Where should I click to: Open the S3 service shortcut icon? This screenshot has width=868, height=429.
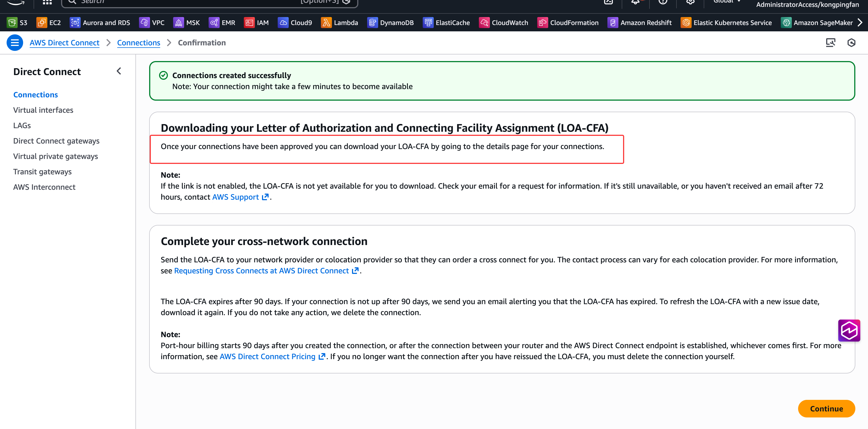[12, 23]
